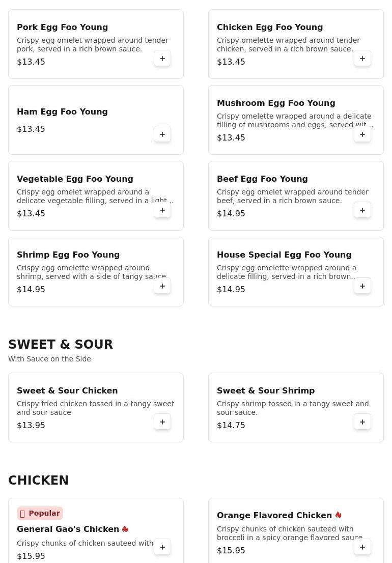Add General Gao's Chicken to cart
The width and height of the screenshot is (392, 563).
162,547
